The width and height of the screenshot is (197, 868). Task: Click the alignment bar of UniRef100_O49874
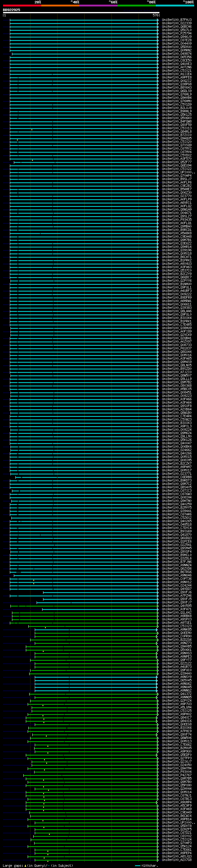(85, 54)
